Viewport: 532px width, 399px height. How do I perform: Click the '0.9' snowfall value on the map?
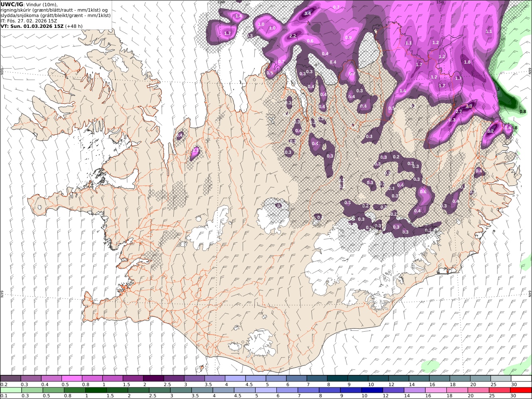pyautogui.click(x=348, y=38)
